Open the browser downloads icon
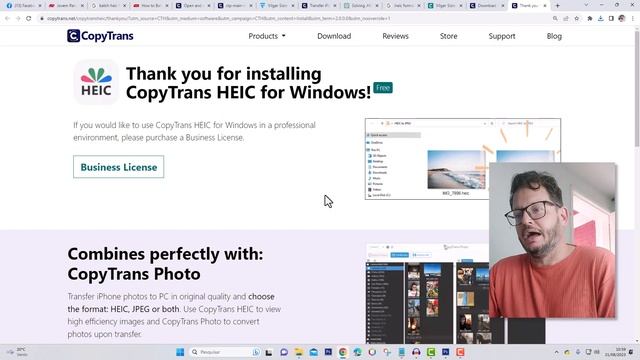 click(600, 18)
